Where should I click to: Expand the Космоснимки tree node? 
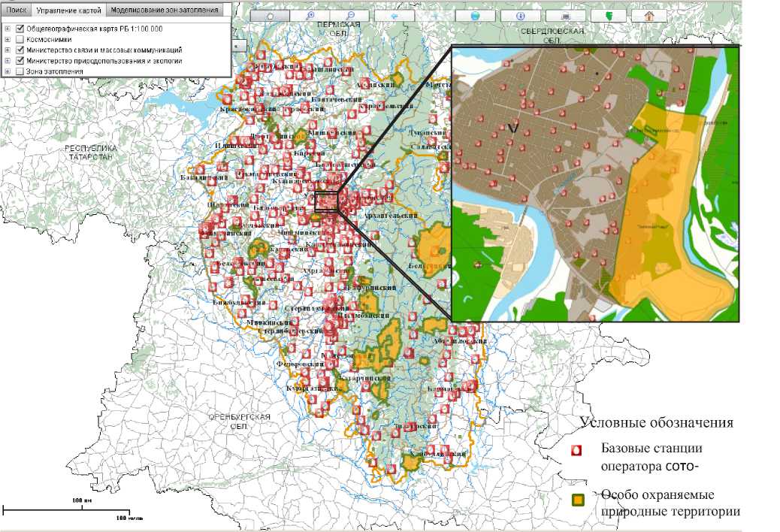(8, 39)
